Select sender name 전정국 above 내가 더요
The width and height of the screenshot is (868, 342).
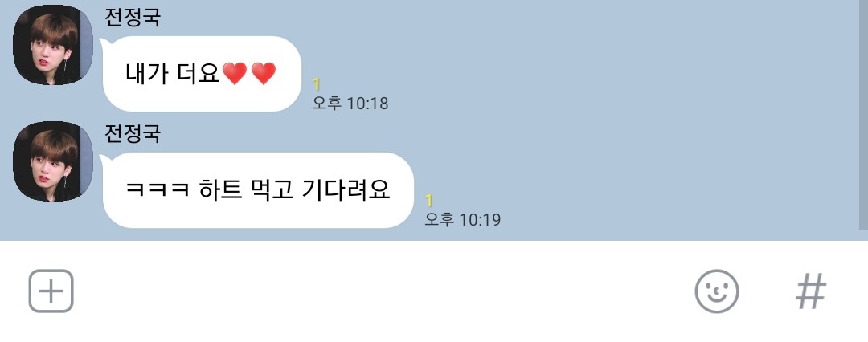tap(133, 17)
